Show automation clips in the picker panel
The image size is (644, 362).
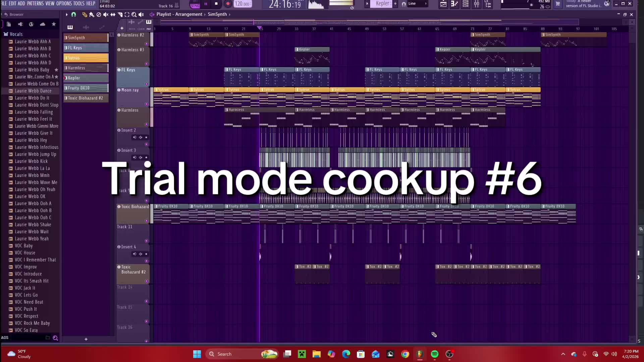point(102,27)
